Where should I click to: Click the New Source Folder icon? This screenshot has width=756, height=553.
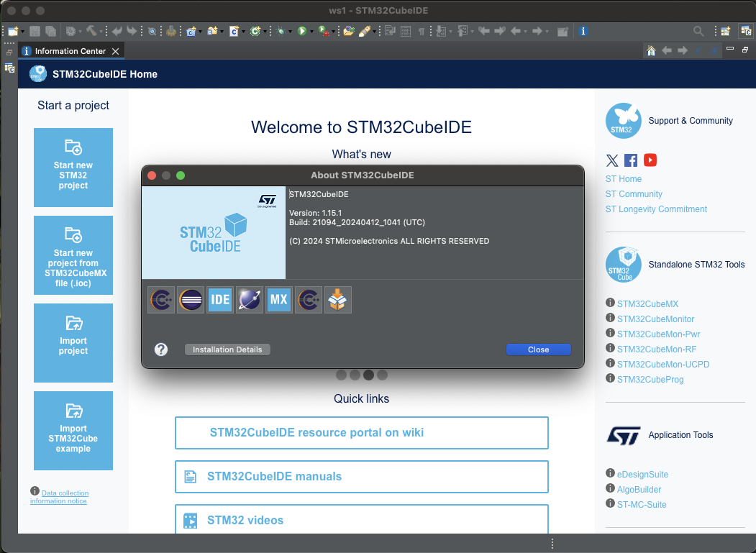(211, 32)
